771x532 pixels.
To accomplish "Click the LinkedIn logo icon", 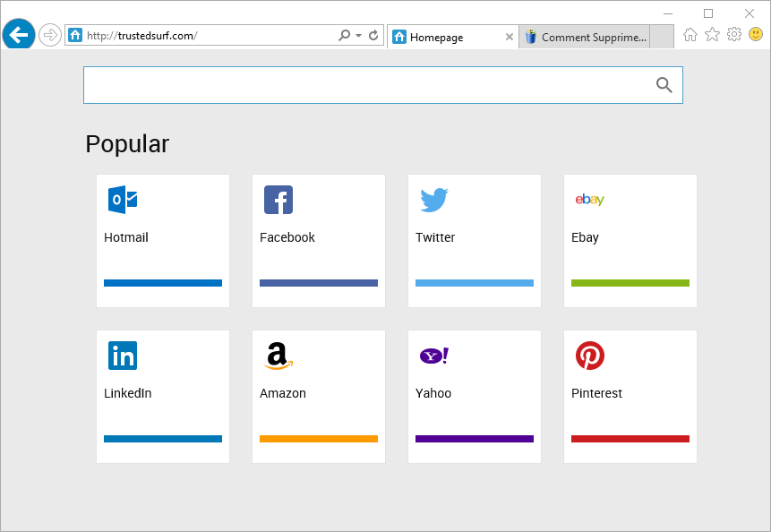I will (x=123, y=356).
